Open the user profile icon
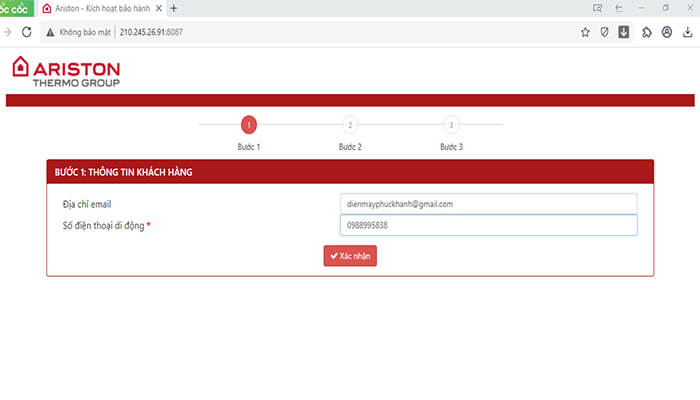Viewport: 700px width, 400px height. (x=667, y=32)
